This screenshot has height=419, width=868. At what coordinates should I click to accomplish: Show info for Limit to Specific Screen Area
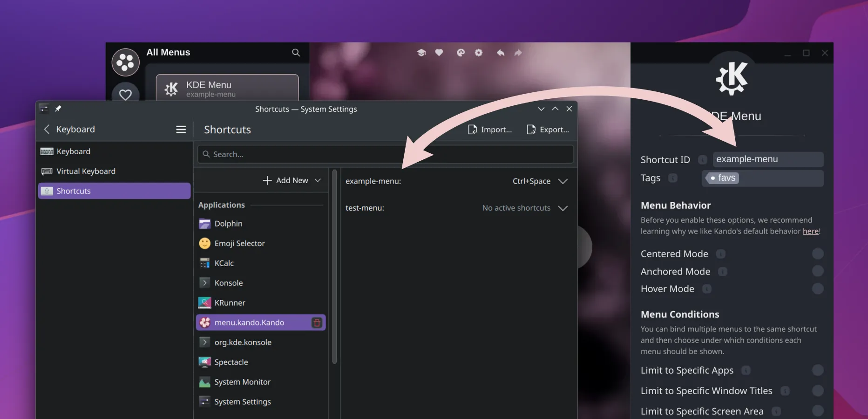point(776,412)
